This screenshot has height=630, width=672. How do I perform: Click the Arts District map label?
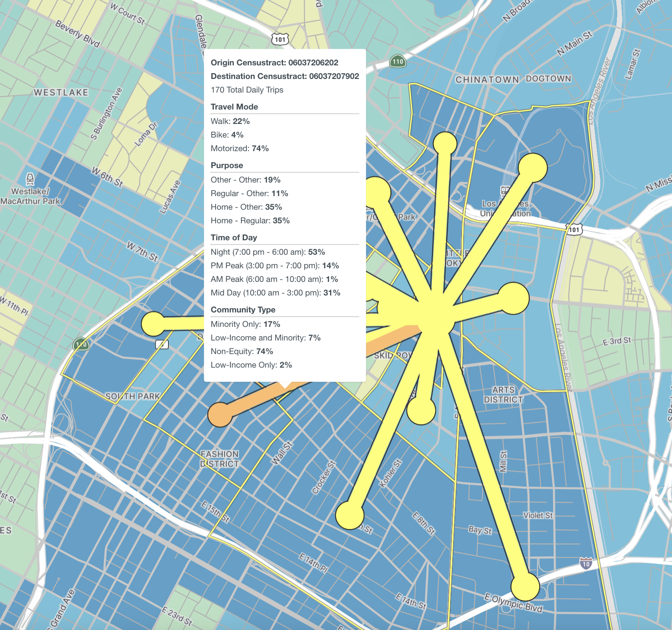[x=503, y=394]
